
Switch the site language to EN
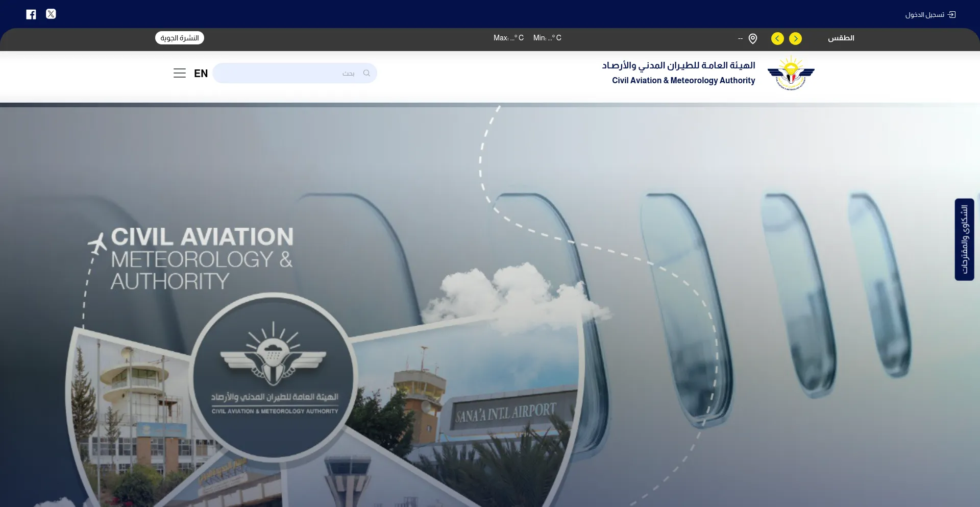point(201,74)
